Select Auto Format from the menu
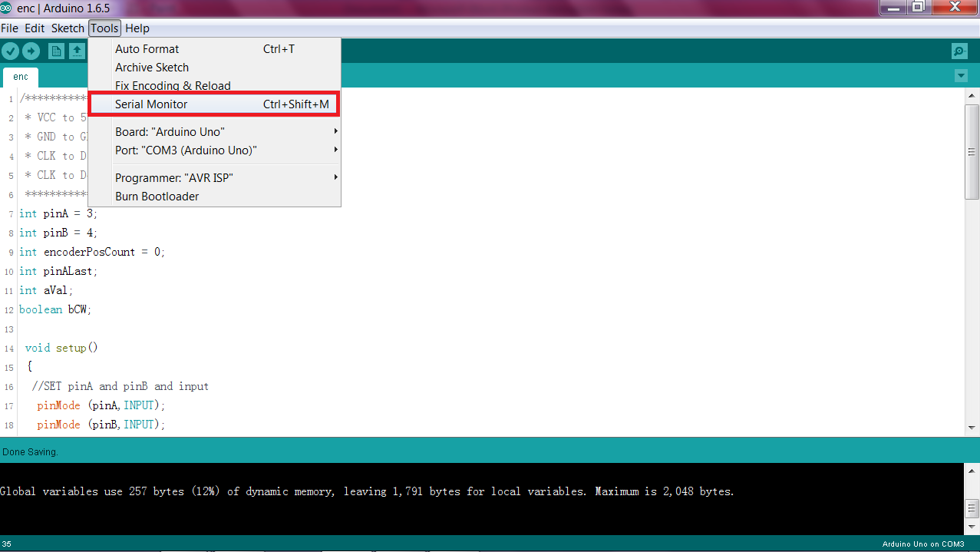980x552 pixels. (147, 48)
